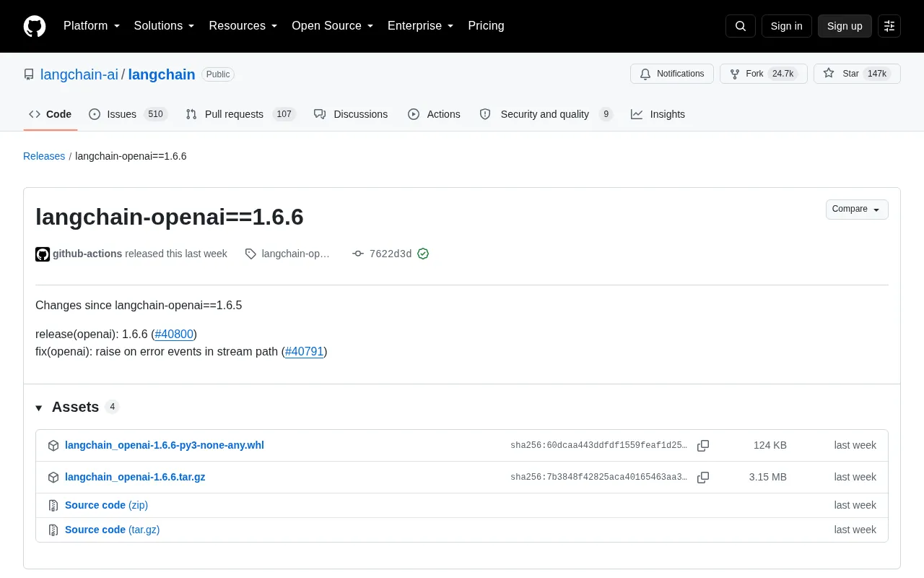Viewport: 924px width, 578px height.
Task: Collapse the Assets section
Action: (39, 407)
